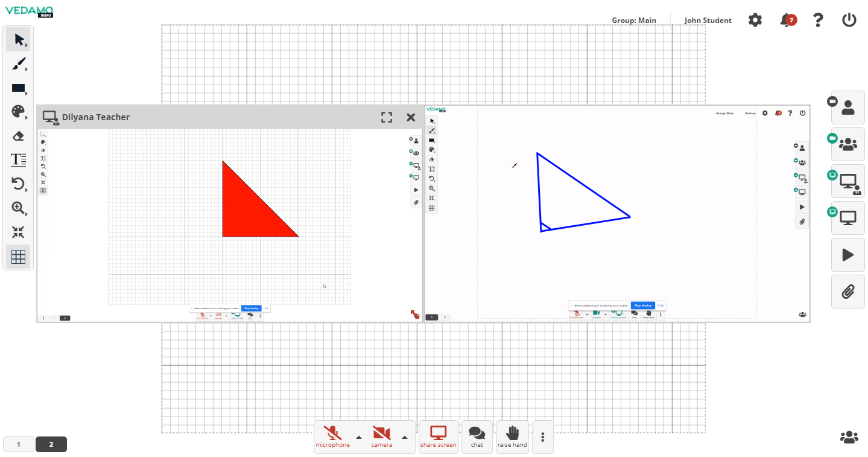Pick the shapes tool in the toolbar

18,88
